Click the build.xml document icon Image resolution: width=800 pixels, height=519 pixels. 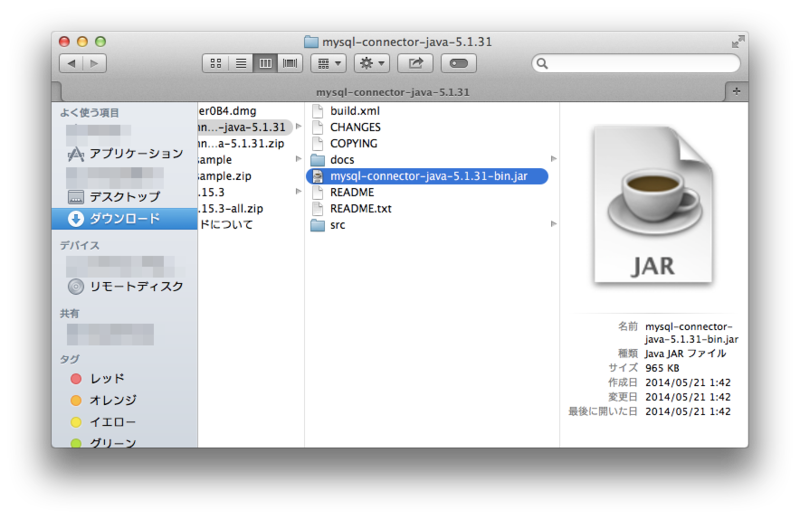(x=318, y=111)
